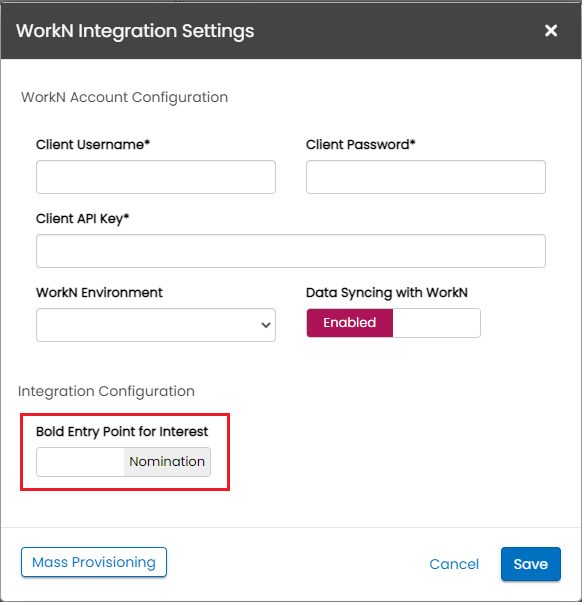The height and width of the screenshot is (605, 584).
Task: Choose Nomination as Bold Entry Point
Action: 167,461
